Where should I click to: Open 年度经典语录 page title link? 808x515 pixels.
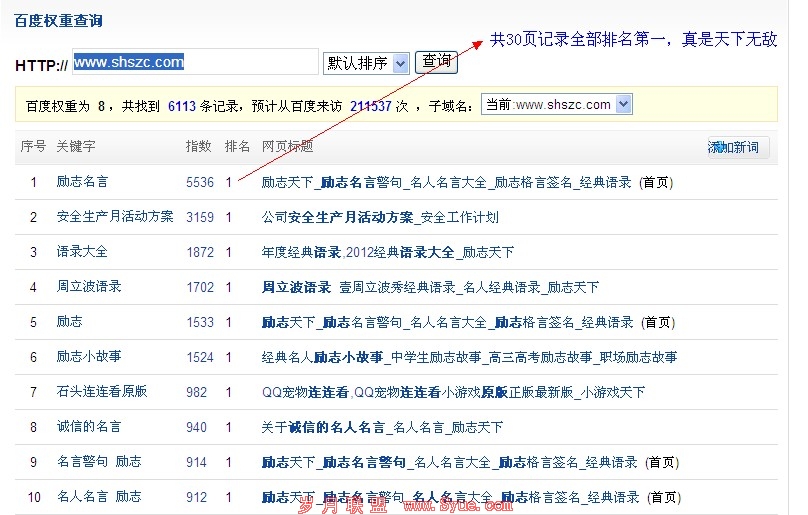[x=388, y=253]
